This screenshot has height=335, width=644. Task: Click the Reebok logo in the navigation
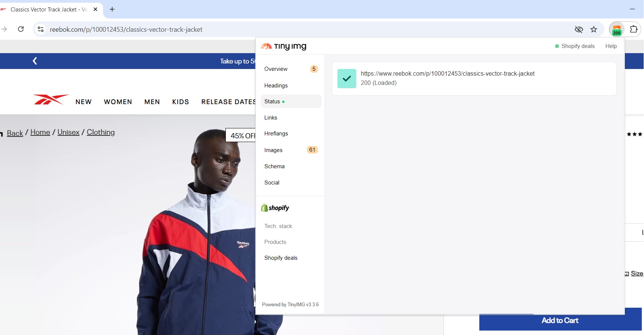tap(50, 100)
